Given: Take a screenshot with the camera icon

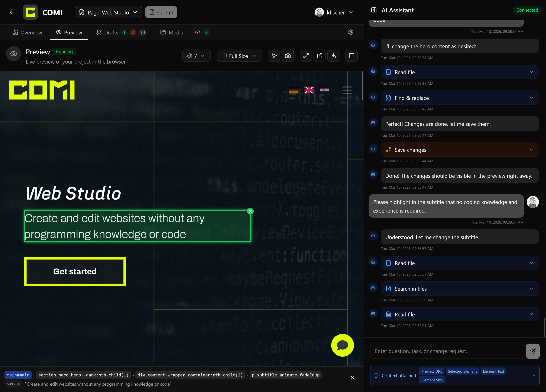Looking at the screenshot, I should [288, 56].
